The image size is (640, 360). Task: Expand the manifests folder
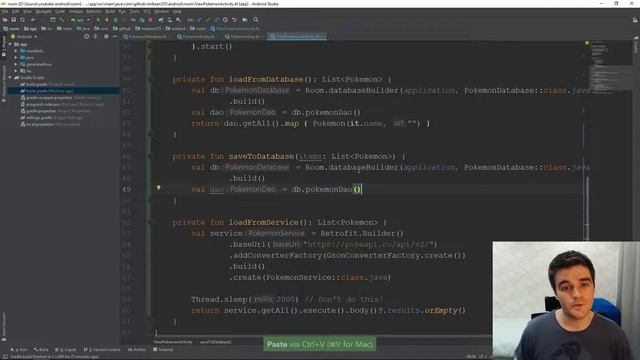pyautogui.click(x=16, y=51)
